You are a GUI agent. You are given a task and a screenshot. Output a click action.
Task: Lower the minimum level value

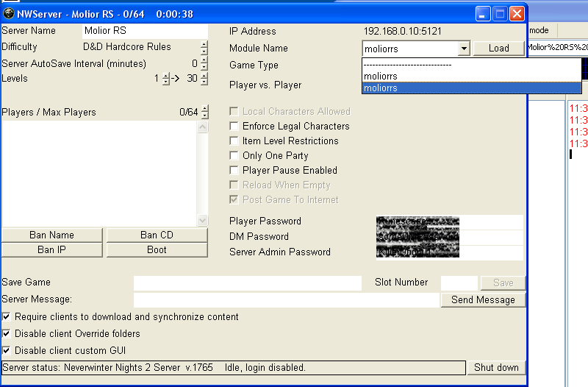click(x=166, y=82)
